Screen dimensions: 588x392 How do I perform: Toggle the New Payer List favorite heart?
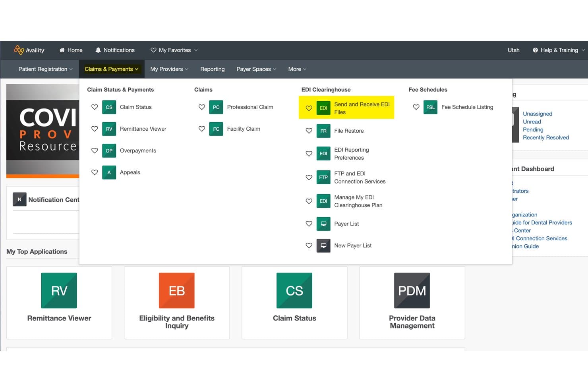[309, 246]
